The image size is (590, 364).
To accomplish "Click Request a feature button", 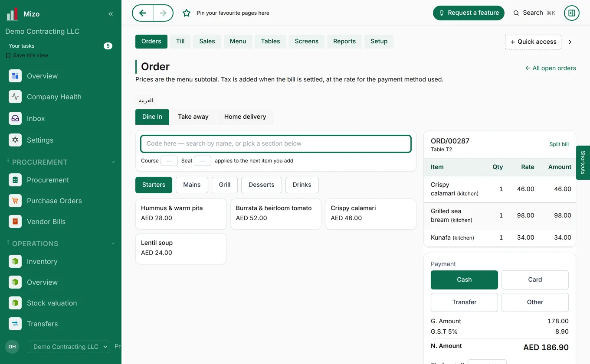I will tap(469, 13).
